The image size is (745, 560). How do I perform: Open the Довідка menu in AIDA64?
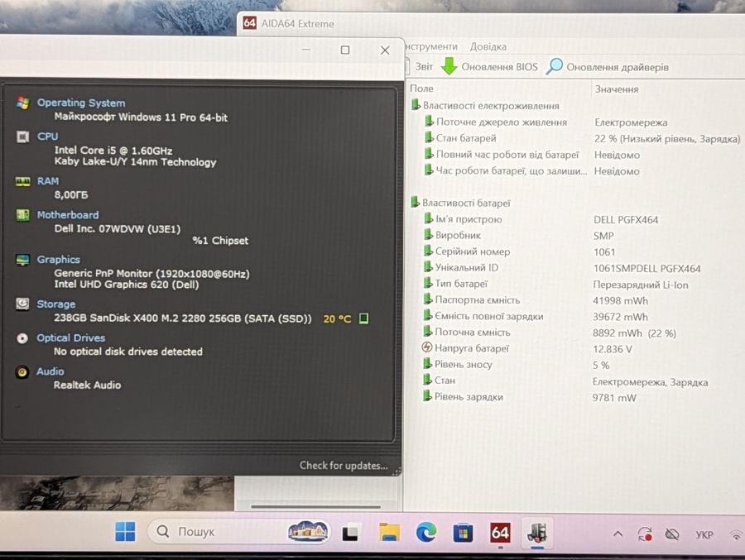(x=488, y=46)
